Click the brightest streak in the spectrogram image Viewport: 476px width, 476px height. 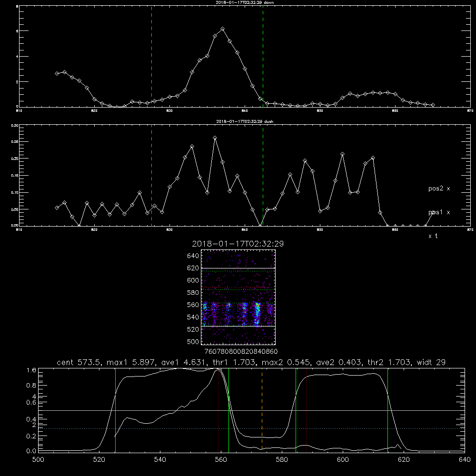258,314
